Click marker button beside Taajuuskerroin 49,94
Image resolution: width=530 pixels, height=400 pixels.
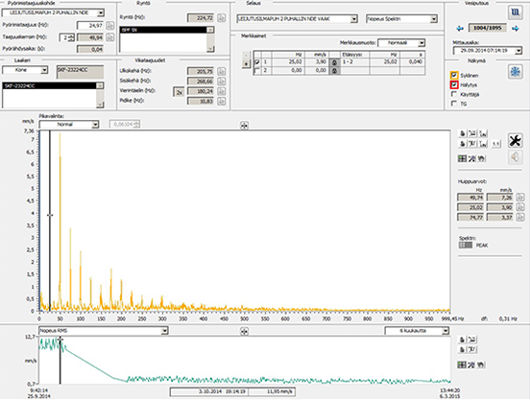click(110, 37)
